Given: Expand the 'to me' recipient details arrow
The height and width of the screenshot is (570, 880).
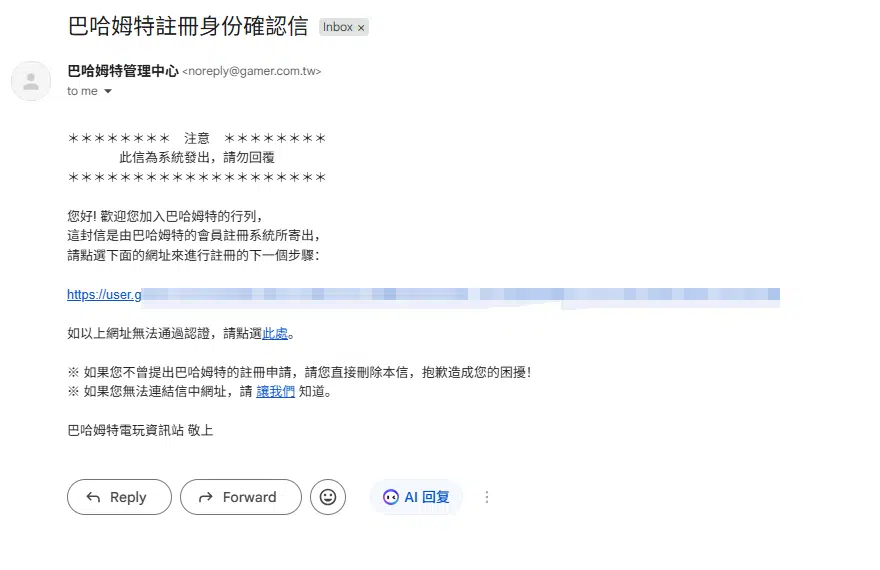Looking at the screenshot, I should 108,91.
